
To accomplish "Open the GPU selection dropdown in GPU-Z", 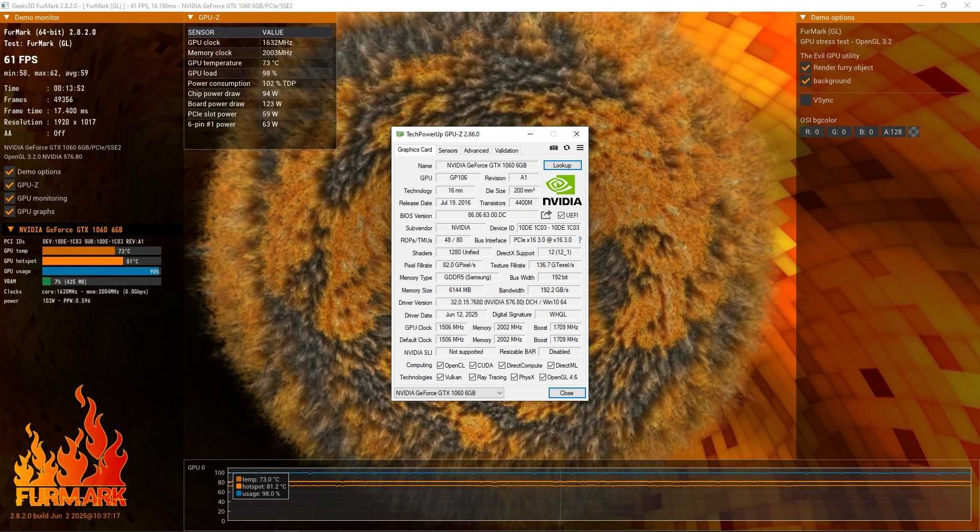I will click(449, 393).
